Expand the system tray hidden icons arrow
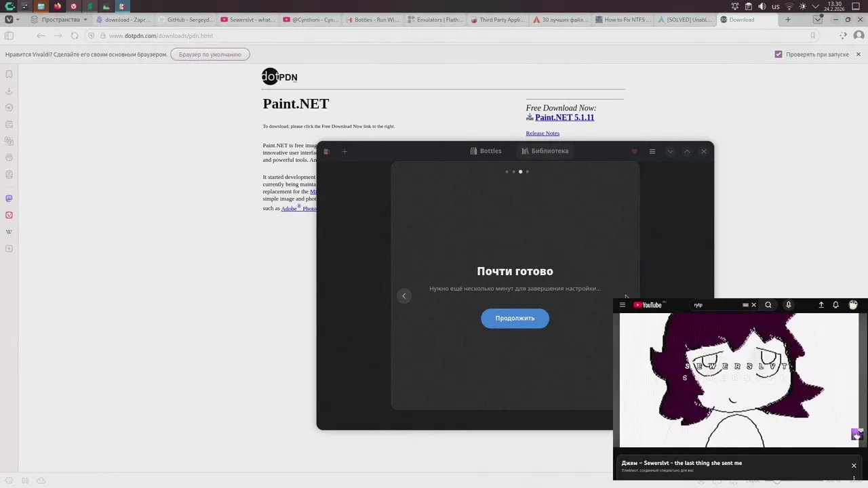This screenshot has width=868, height=488. tap(816, 6)
